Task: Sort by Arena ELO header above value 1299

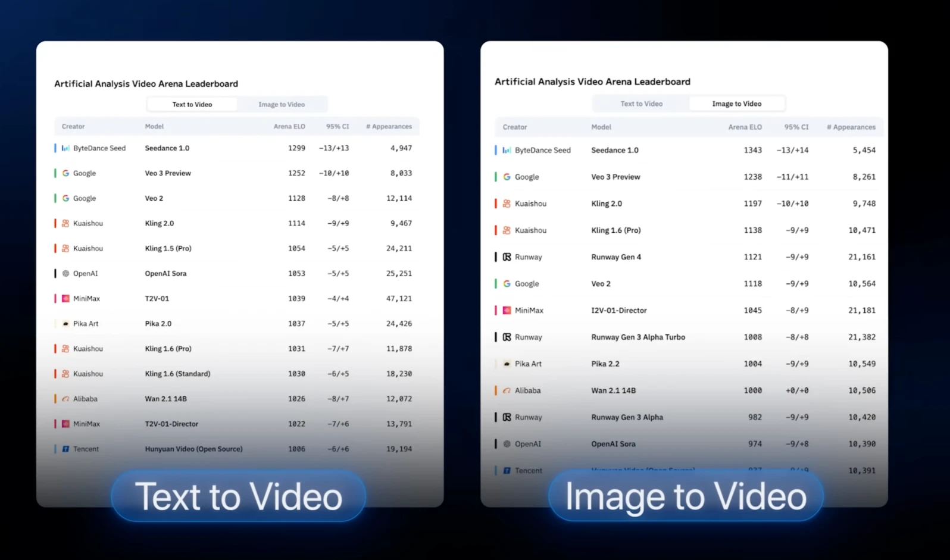Action: tap(289, 126)
